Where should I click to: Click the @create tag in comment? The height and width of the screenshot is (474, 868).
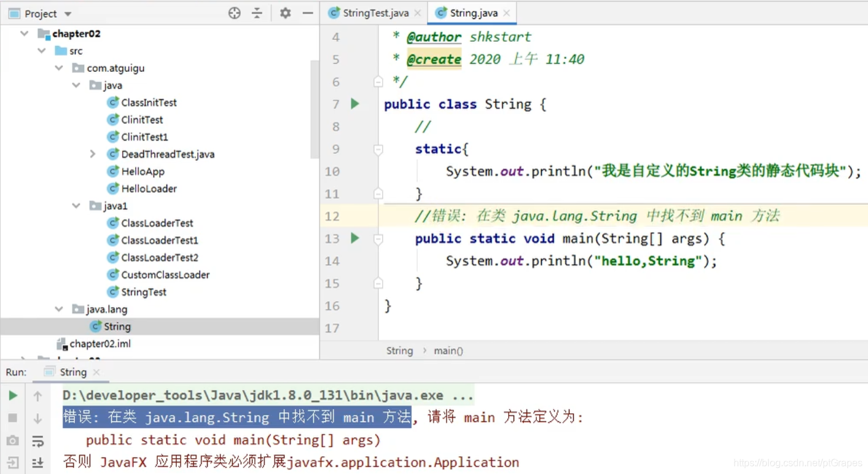pos(434,60)
